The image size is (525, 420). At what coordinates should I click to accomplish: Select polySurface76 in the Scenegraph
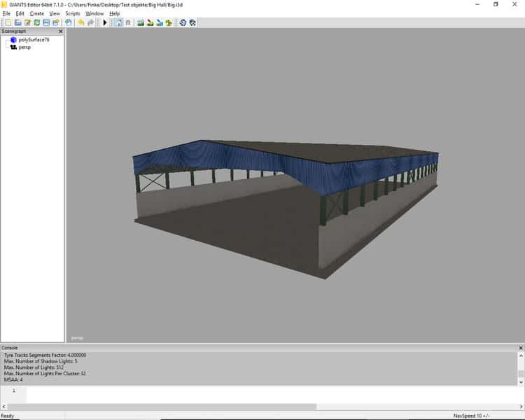(34, 40)
